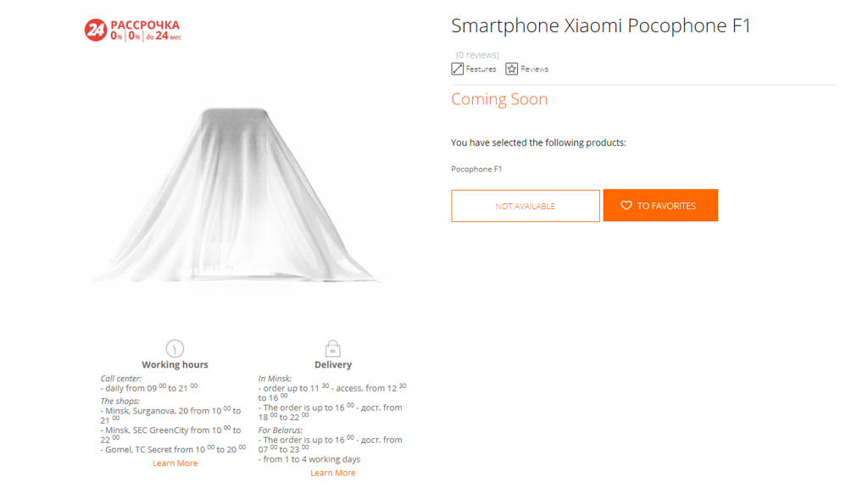Click the Features pencil icon

click(x=457, y=69)
